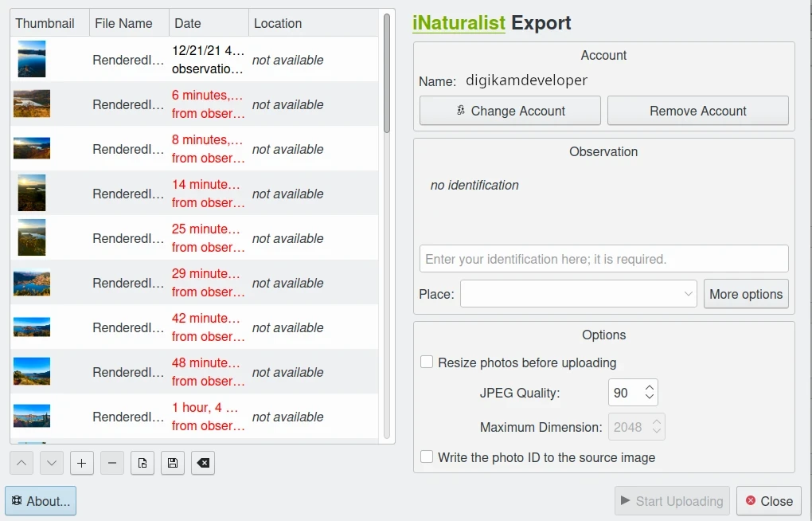Open the Place dropdown
The image size is (812, 521).
[x=578, y=294]
